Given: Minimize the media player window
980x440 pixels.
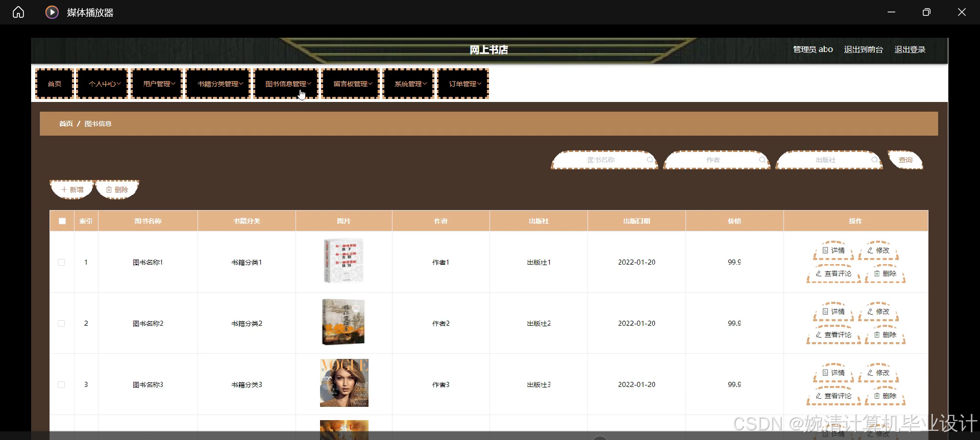Looking at the screenshot, I should [891, 12].
